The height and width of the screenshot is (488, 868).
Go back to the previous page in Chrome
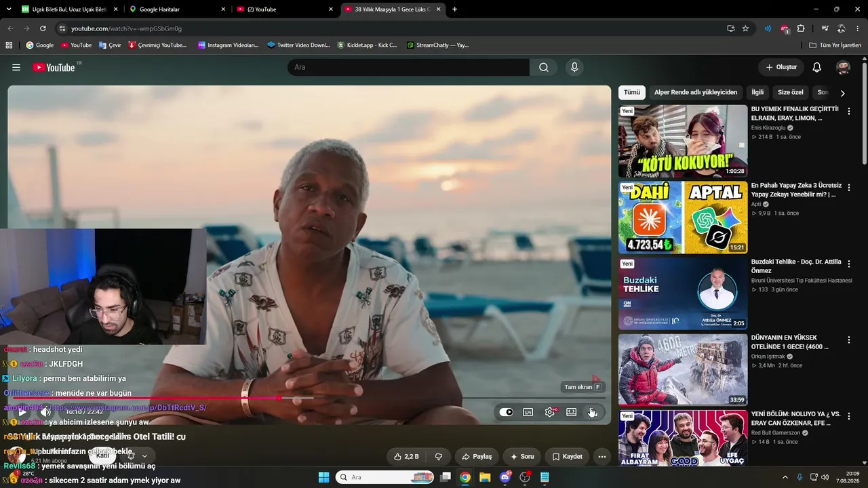tap(10, 28)
